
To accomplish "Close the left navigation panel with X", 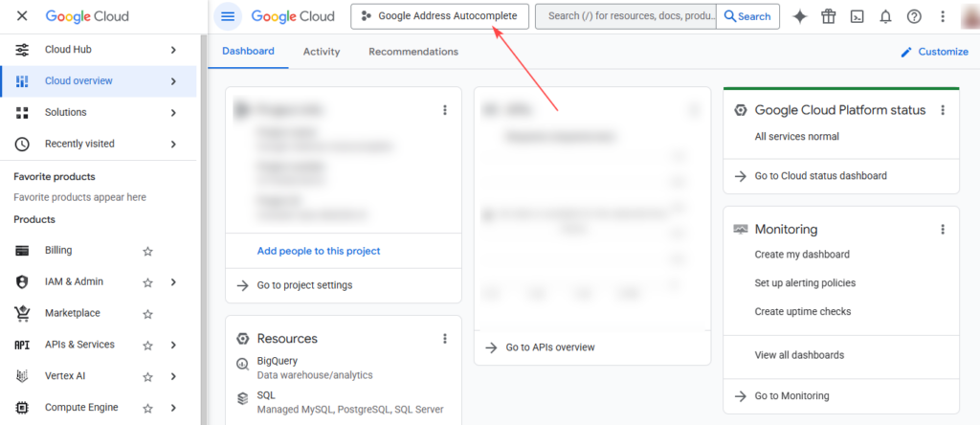I will (22, 17).
